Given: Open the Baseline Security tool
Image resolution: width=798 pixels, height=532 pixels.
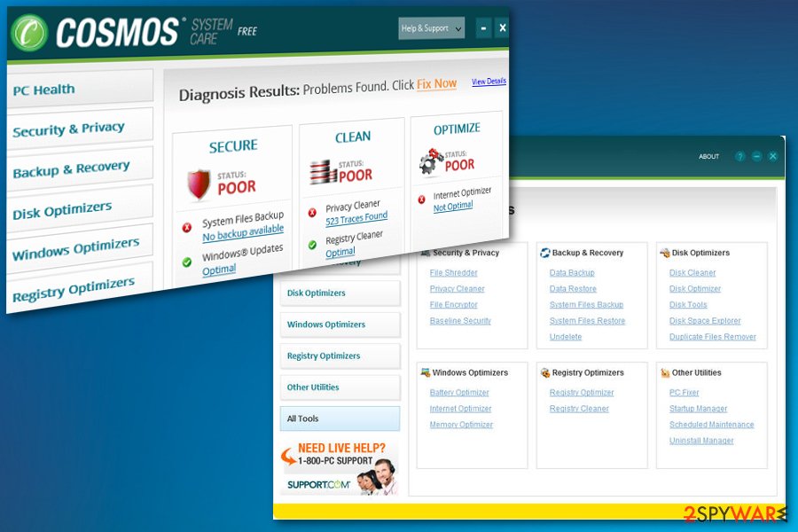Looking at the screenshot, I should pyautogui.click(x=460, y=321).
